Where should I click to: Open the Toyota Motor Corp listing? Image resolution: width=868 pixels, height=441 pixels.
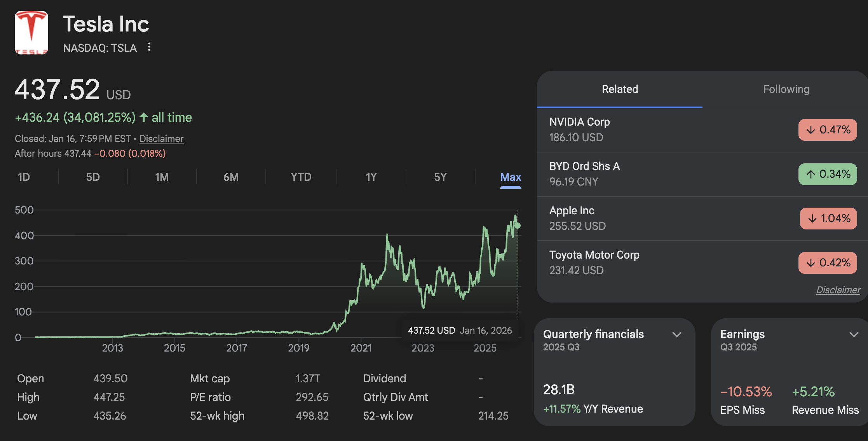[594, 255]
